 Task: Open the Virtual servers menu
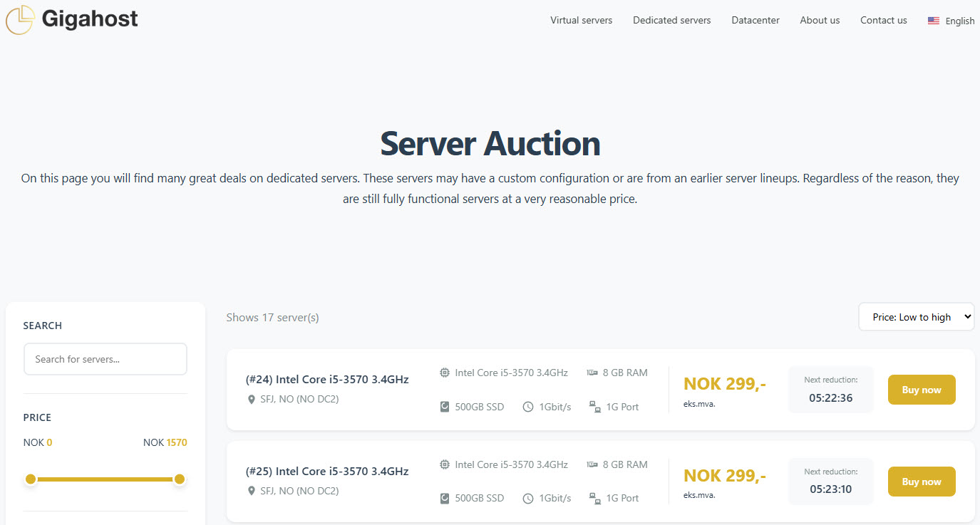pos(581,20)
